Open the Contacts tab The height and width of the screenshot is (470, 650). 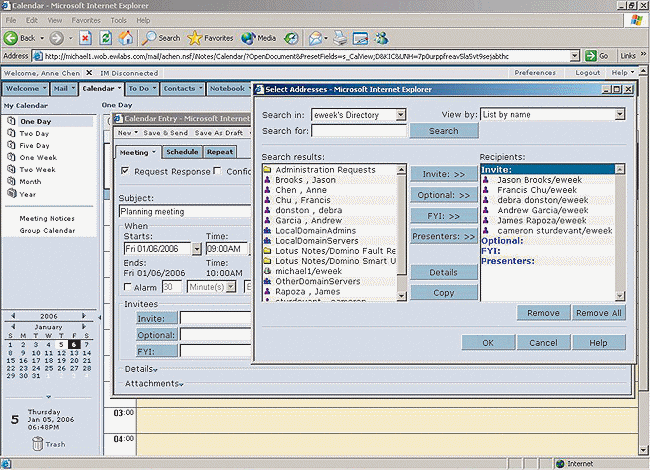click(183, 88)
